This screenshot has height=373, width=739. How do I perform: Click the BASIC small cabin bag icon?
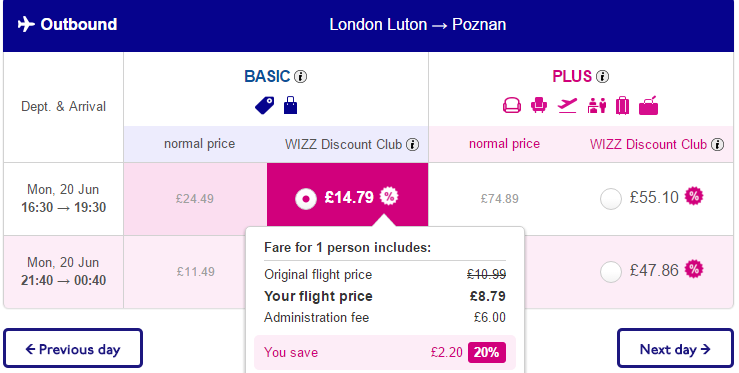(x=290, y=105)
